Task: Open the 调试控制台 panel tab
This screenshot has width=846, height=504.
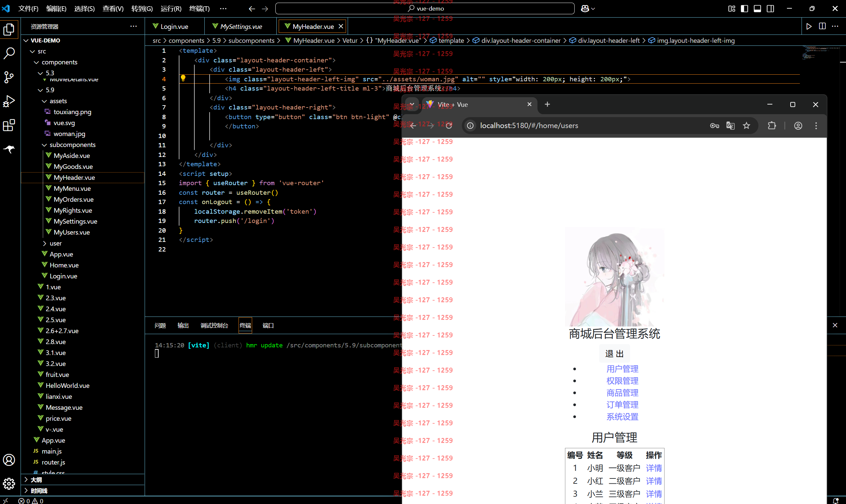Action: coord(214,325)
